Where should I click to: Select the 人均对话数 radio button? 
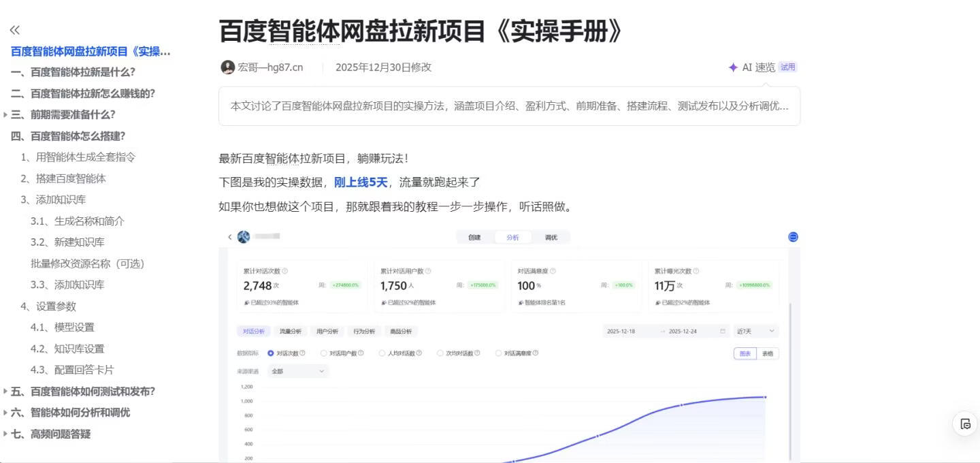pos(383,353)
